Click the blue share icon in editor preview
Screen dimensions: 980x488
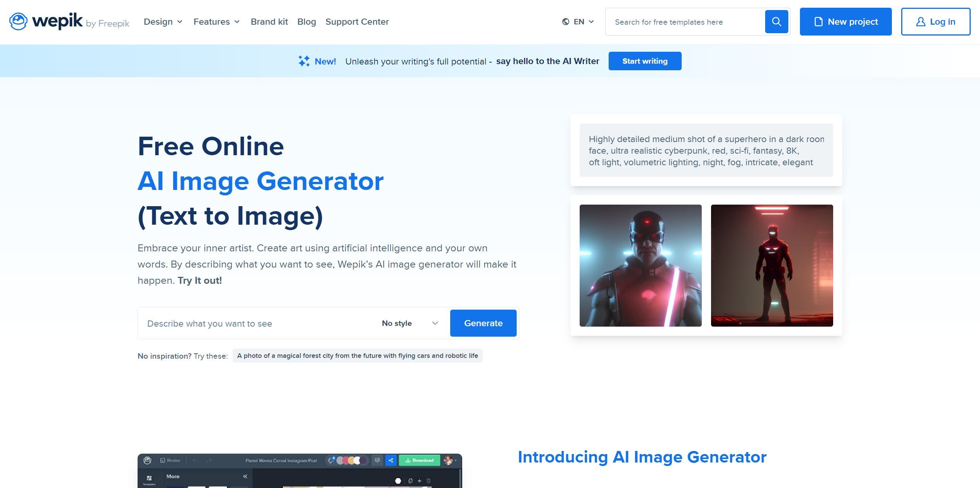[x=391, y=460]
